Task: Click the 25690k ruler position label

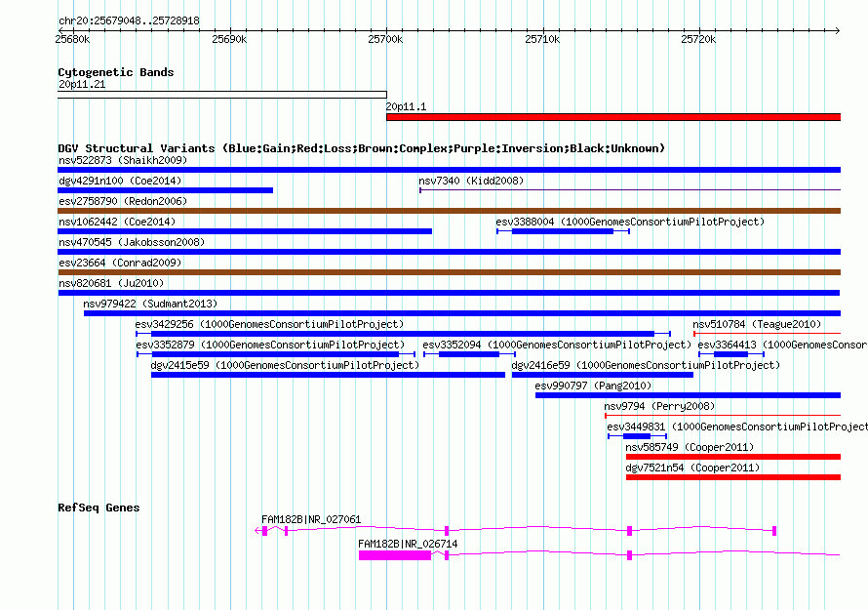Action: [230, 39]
